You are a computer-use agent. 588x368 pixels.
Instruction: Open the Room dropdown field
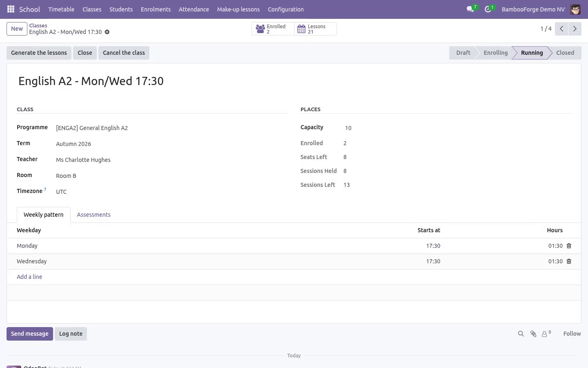click(x=171, y=176)
